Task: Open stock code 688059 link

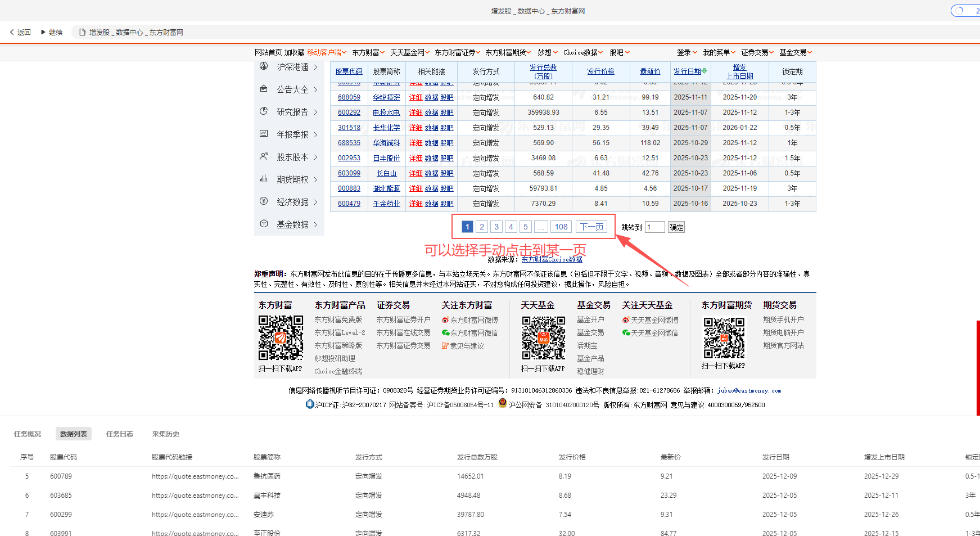Action: (349, 97)
